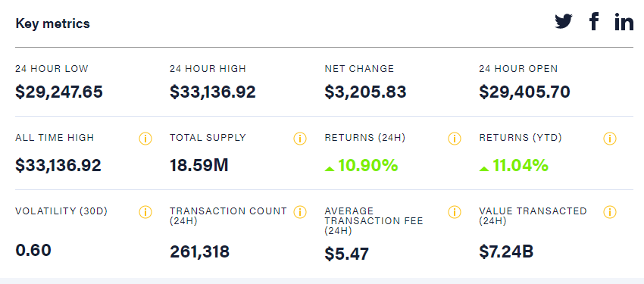The image size is (644, 284).
Task: Share key metrics on Facebook
Action: (594, 21)
